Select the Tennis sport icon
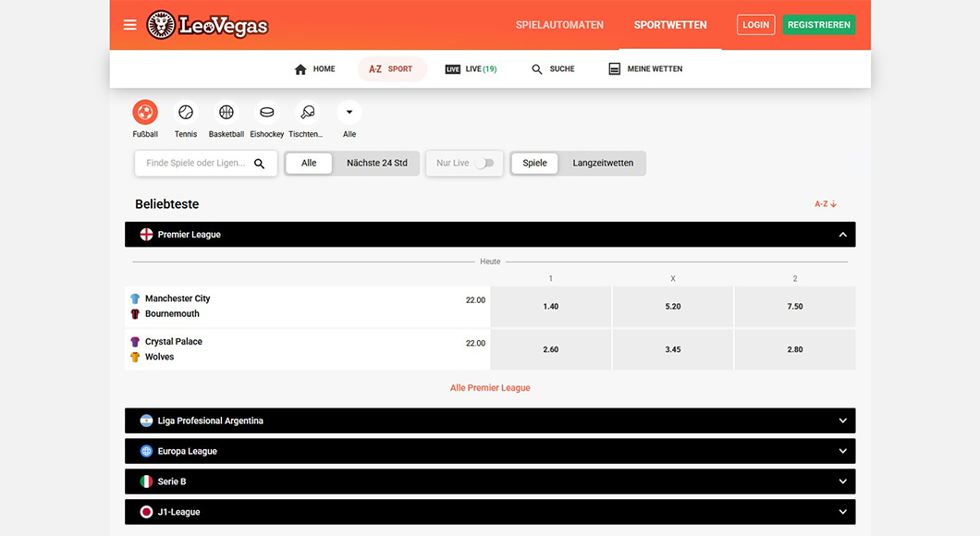Viewport: 980px width, 536px height. (186, 113)
